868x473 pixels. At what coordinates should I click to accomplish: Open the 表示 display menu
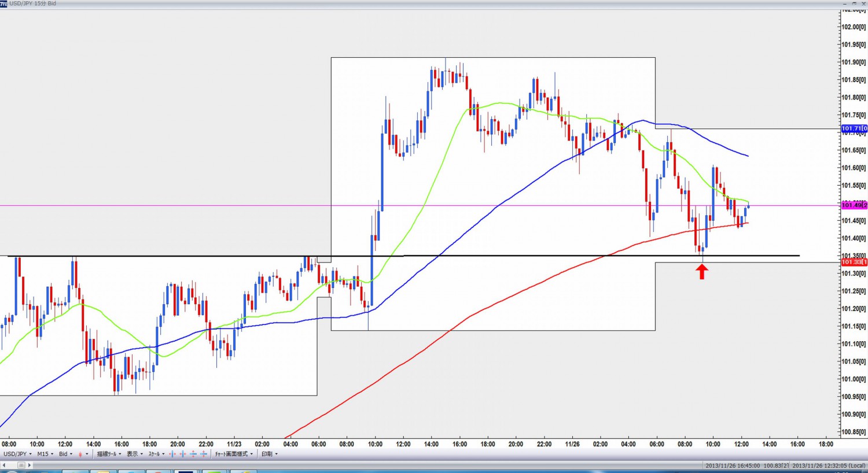[134, 454]
